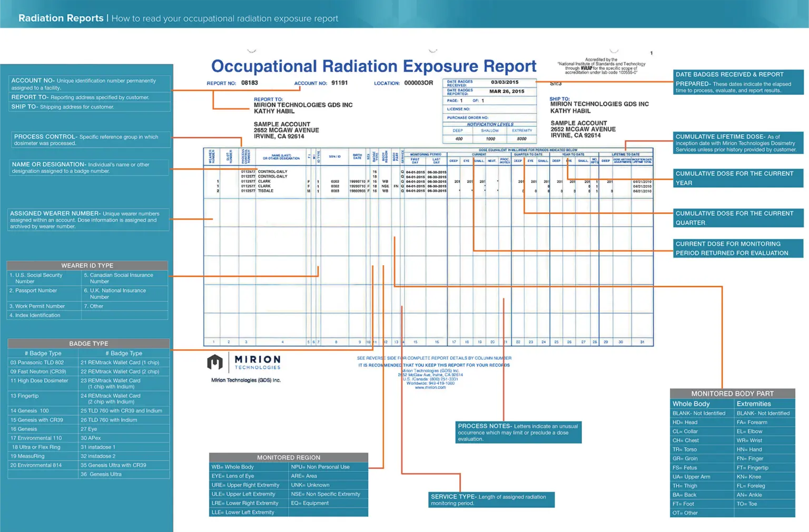Image resolution: width=809 pixels, height=532 pixels.
Task: Click the 'MONITORED REGION' table header
Action: pyautogui.click(x=289, y=458)
